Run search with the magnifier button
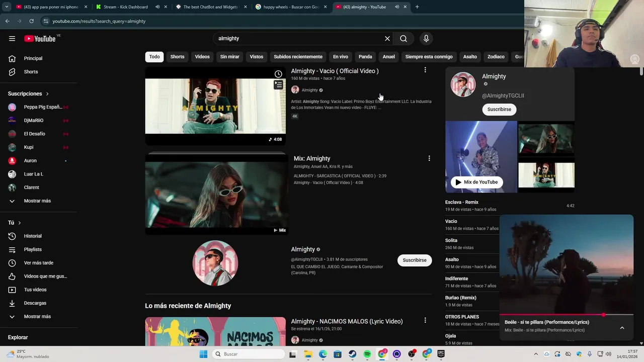This screenshot has height=362, width=644. (404, 39)
